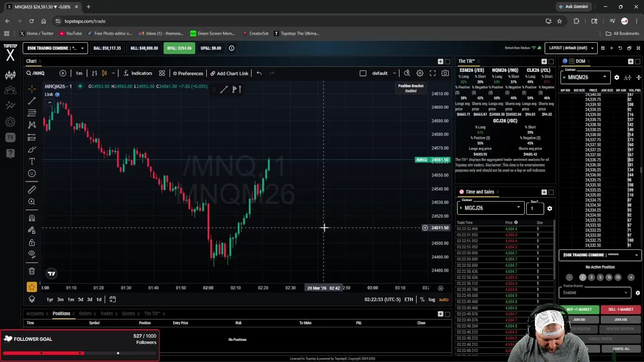
Task: Select the candlestick chart style icon
Action: click(104, 73)
